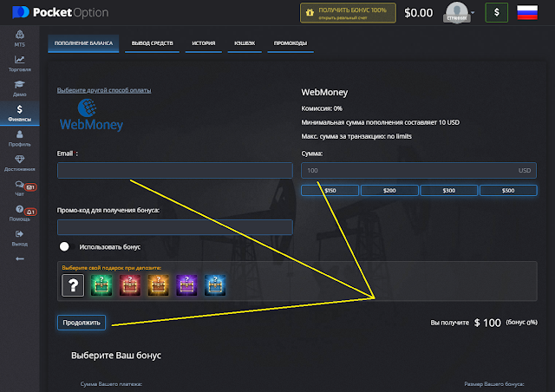Screen dimensions: 555x392
Task: Toggle the Использовать бонус switch
Action: point(67,247)
